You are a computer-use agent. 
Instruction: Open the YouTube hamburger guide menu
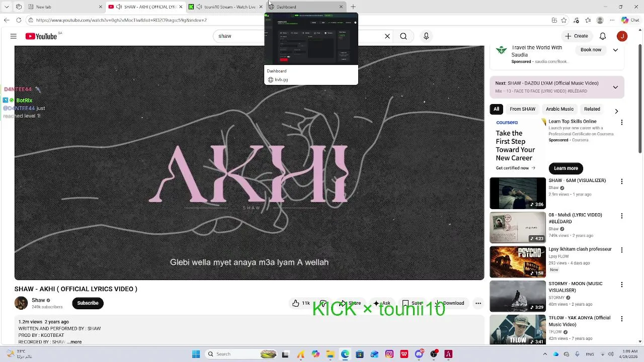[14, 36]
